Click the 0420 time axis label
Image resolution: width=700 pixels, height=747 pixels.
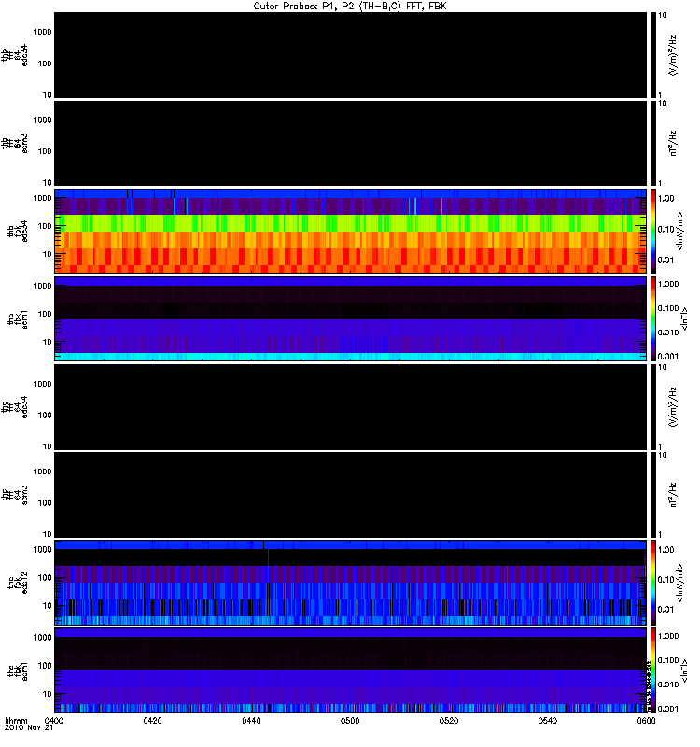(152, 721)
